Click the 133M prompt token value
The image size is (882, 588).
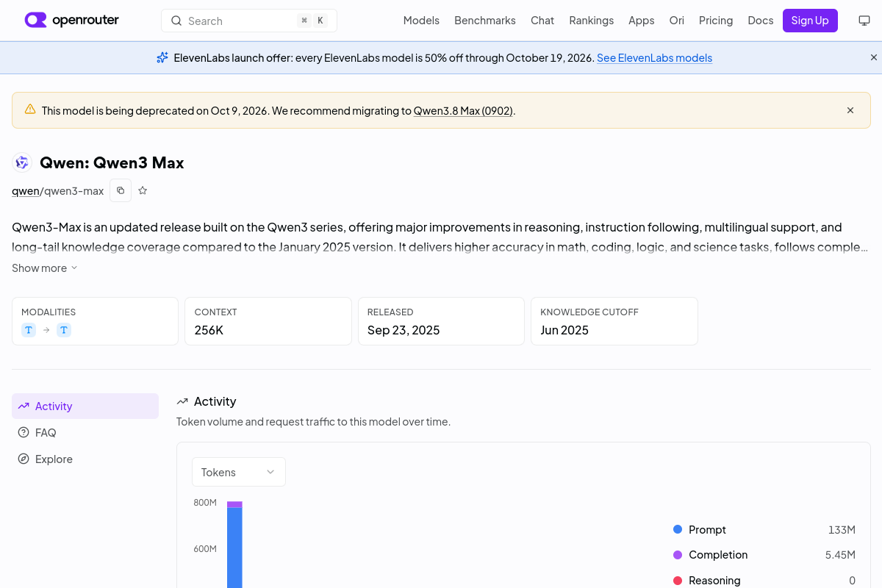pyautogui.click(x=842, y=529)
